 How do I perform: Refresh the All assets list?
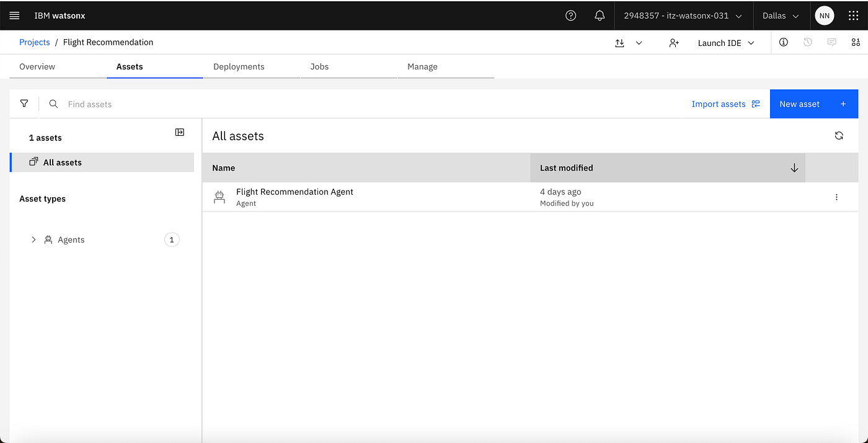839,135
